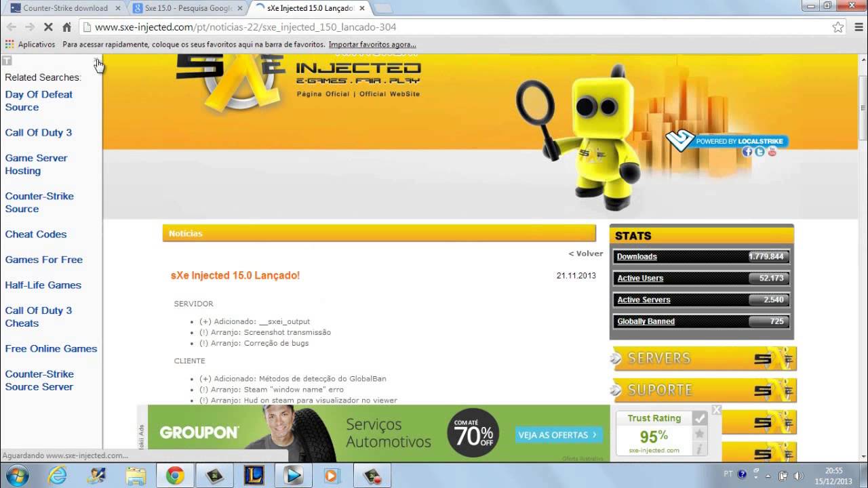Stop loading the page
The image size is (868, 488).
[x=48, y=27]
